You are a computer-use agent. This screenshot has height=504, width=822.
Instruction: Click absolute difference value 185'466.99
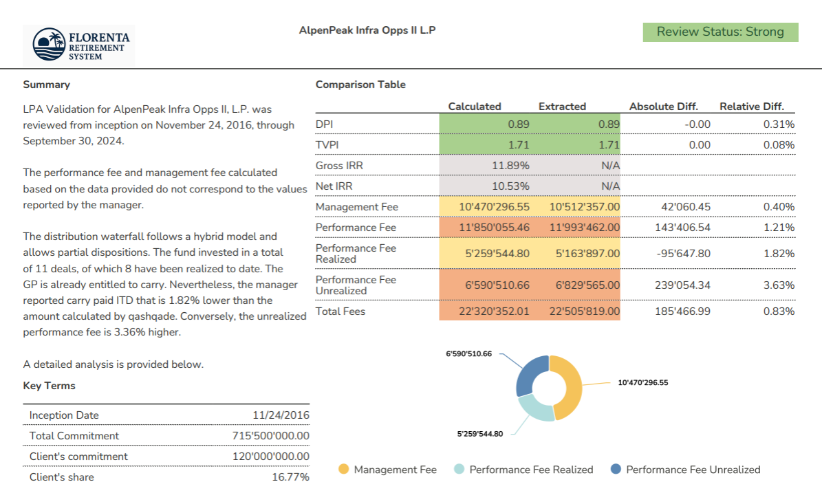point(682,311)
